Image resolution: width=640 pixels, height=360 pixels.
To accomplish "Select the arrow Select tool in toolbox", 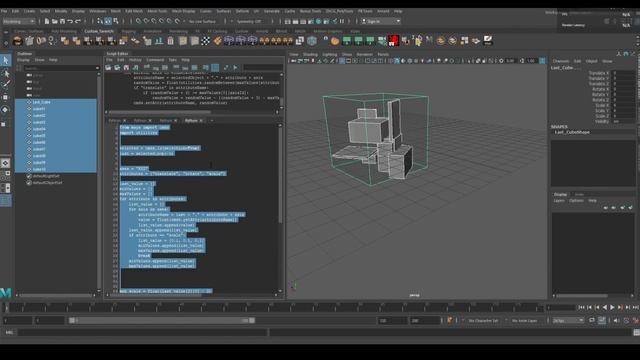I will tap(6, 60).
